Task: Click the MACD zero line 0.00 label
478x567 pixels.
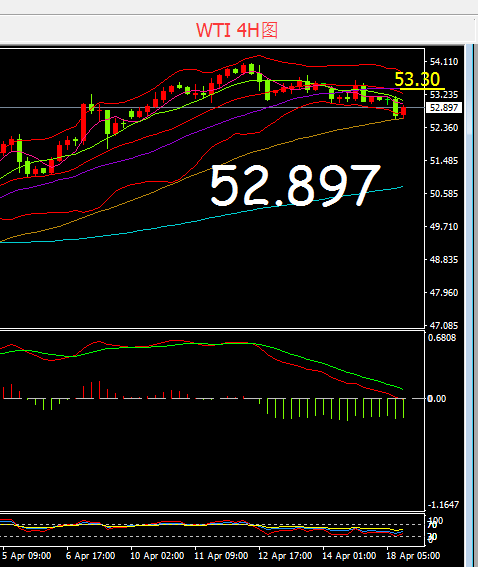Action: [x=436, y=398]
